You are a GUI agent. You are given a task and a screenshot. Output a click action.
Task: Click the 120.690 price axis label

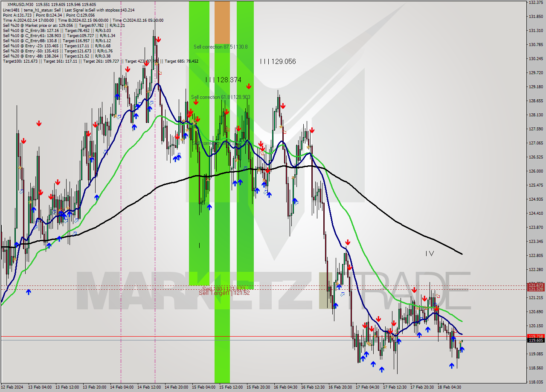(536, 312)
